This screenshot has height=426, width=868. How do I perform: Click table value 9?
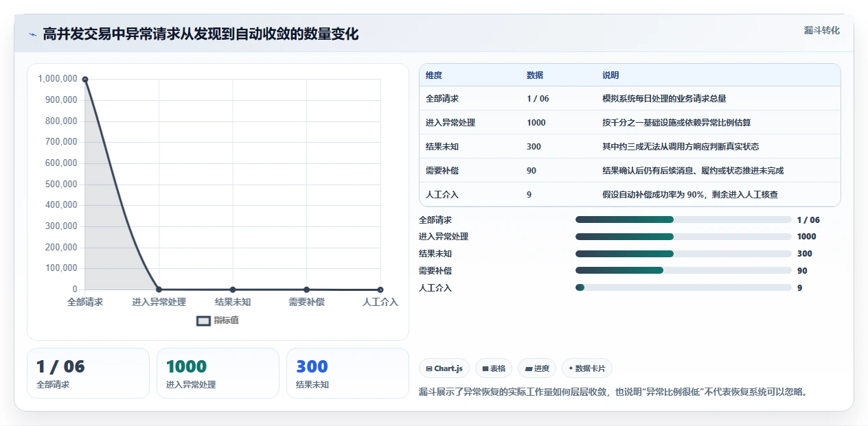tap(529, 195)
